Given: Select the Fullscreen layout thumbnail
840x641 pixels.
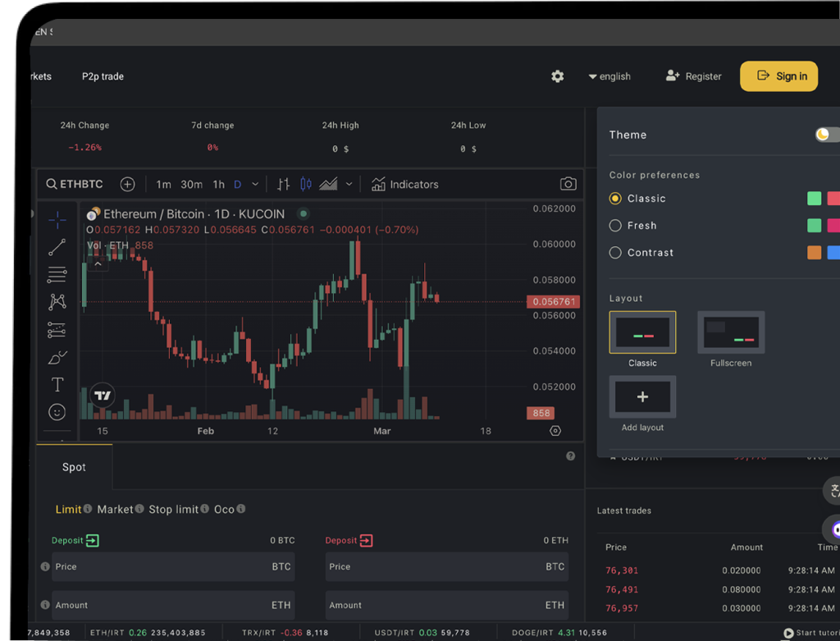Looking at the screenshot, I should (x=731, y=332).
